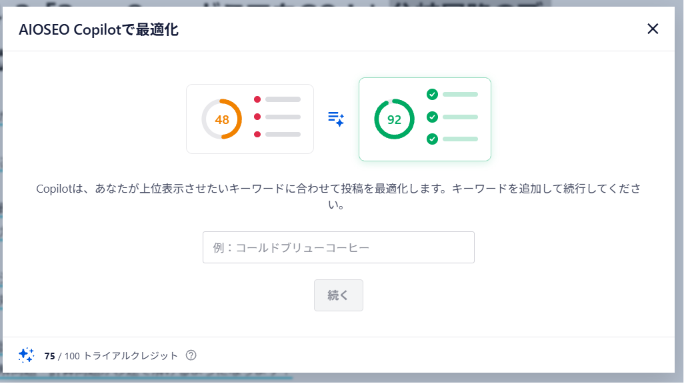Click the blue AI optimize icon

(x=336, y=119)
